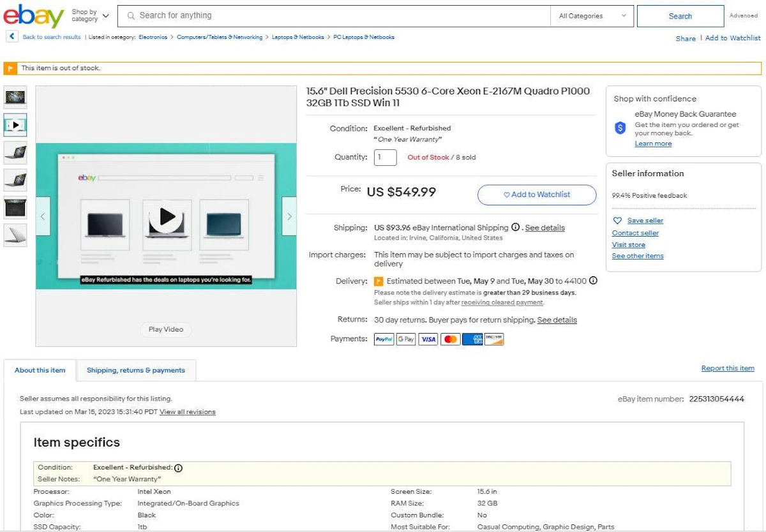
Task: Open the Shop by category dropdown
Action: click(x=90, y=15)
